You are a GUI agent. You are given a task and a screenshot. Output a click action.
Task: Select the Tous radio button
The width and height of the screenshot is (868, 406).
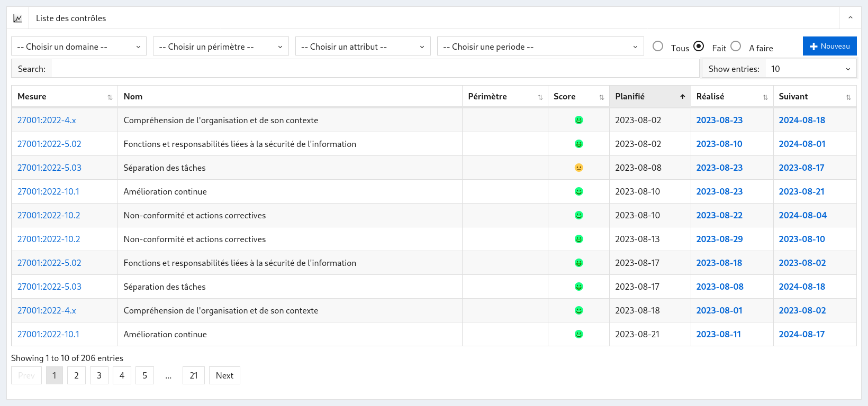658,47
